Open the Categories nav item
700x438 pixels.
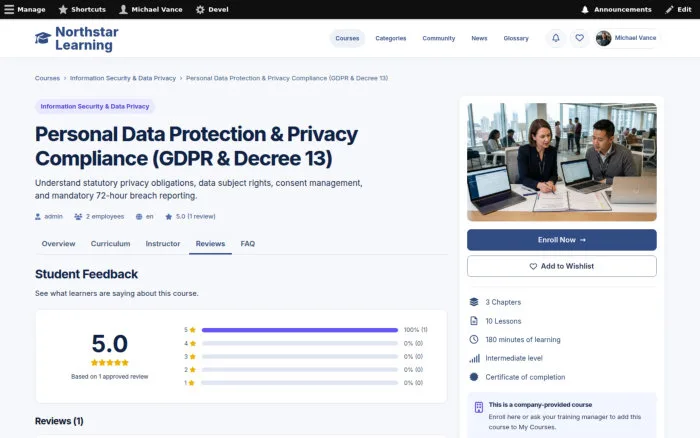point(391,38)
